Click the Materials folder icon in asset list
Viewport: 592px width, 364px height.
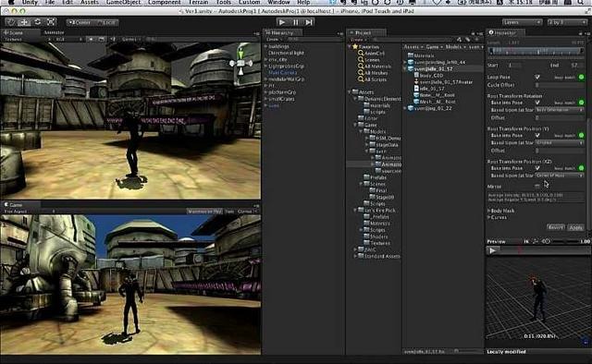(411, 55)
